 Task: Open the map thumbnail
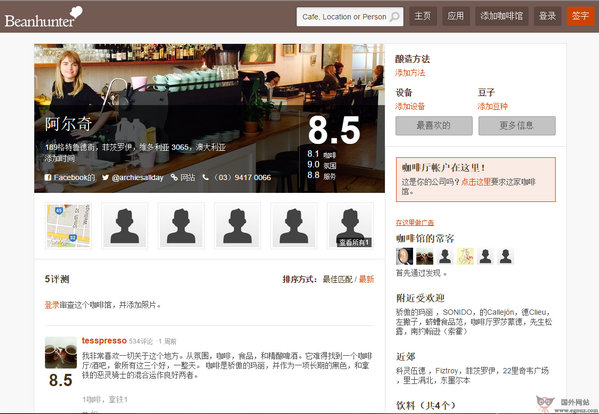tap(68, 226)
